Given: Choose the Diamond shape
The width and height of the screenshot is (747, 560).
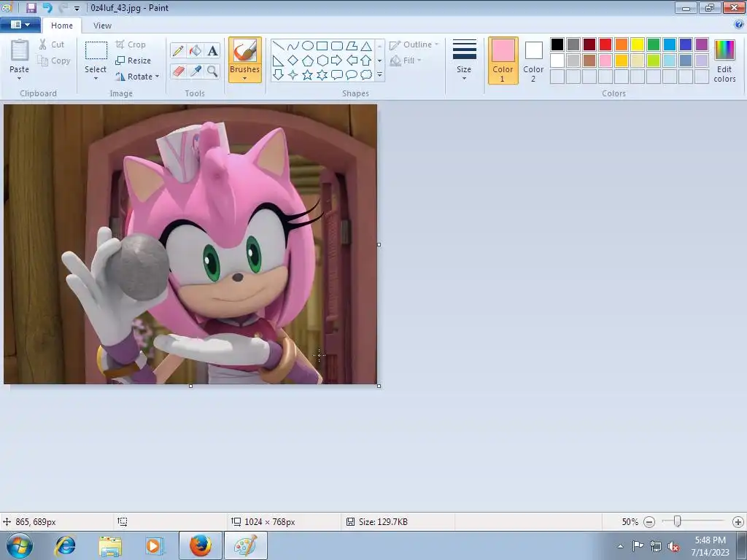Looking at the screenshot, I should tap(293, 61).
